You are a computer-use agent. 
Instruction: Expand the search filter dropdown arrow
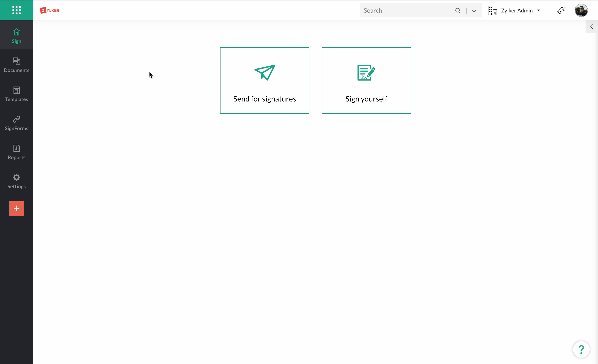pyautogui.click(x=474, y=11)
